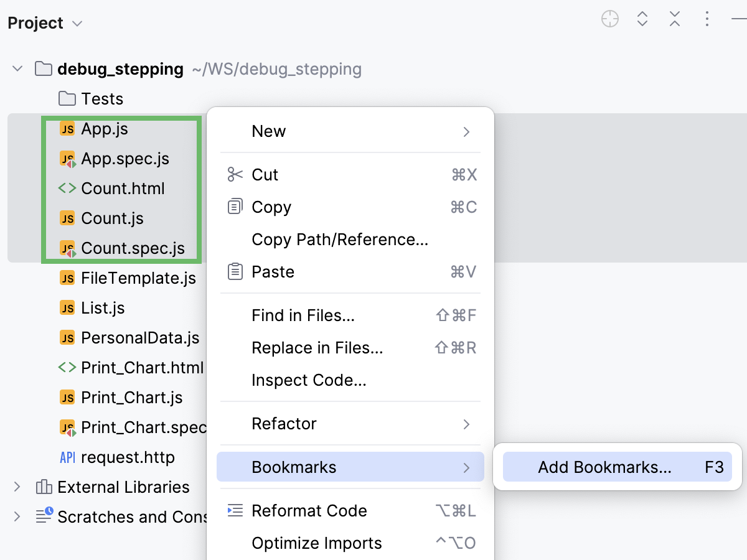Screen dimensions: 747x560
Task: Click the Cut scissors icon in context menu
Action: pyautogui.click(x=235, y=175)
